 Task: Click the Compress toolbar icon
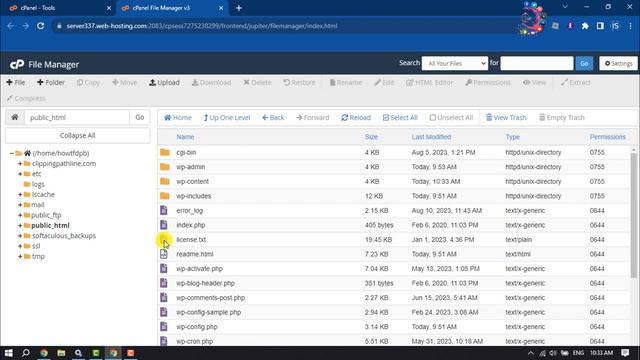click(26, 98)
